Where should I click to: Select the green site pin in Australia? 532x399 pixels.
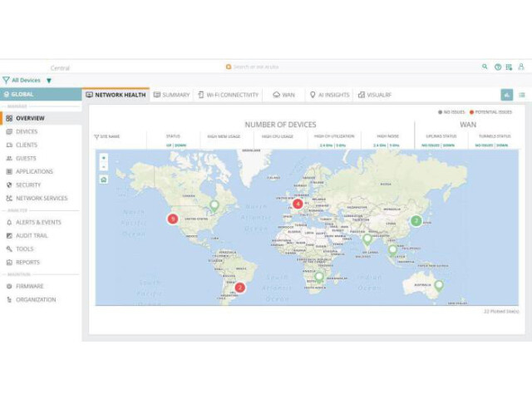point(439,286)
